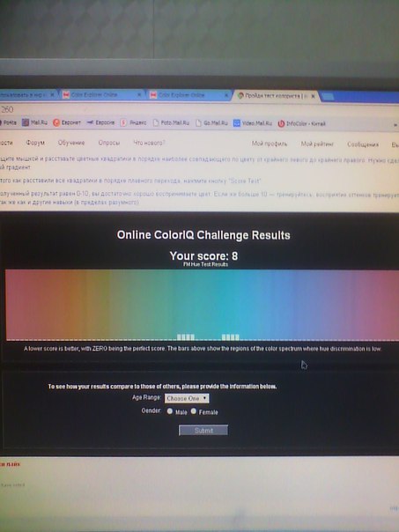Select the Male radio button
The height and width of the screenshot is (532, 399).
pos(170,410)
